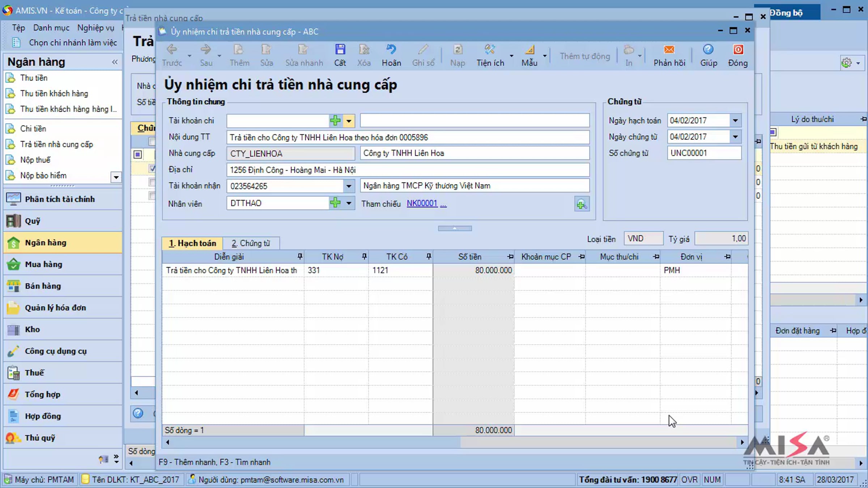Toggle the checked row checkbox in background list
The width and height of the screenshot is (868, 488).
click(152, 168)
